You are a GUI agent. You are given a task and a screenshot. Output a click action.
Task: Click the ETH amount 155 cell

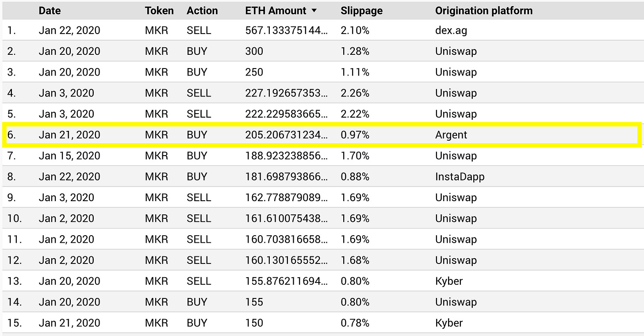(254, 302)
